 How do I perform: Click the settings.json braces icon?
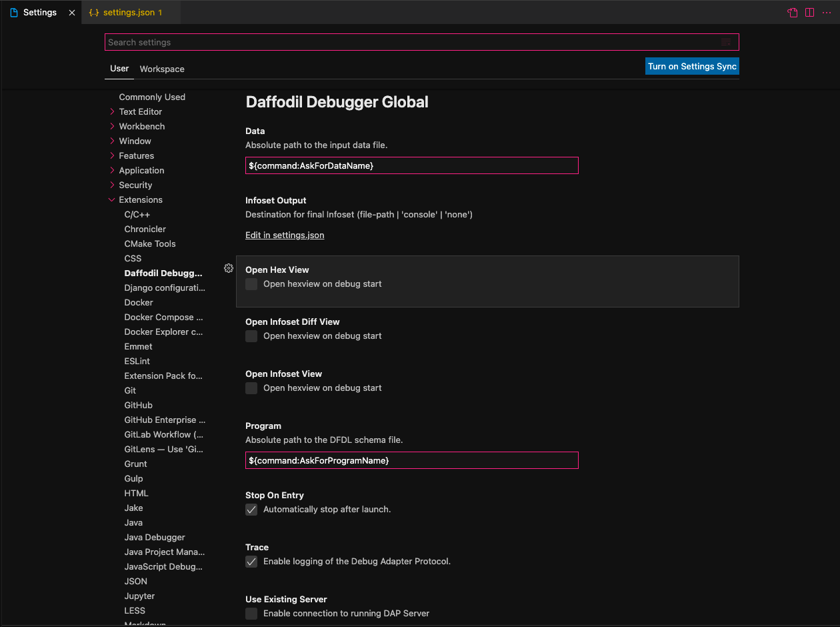point(94,13)
